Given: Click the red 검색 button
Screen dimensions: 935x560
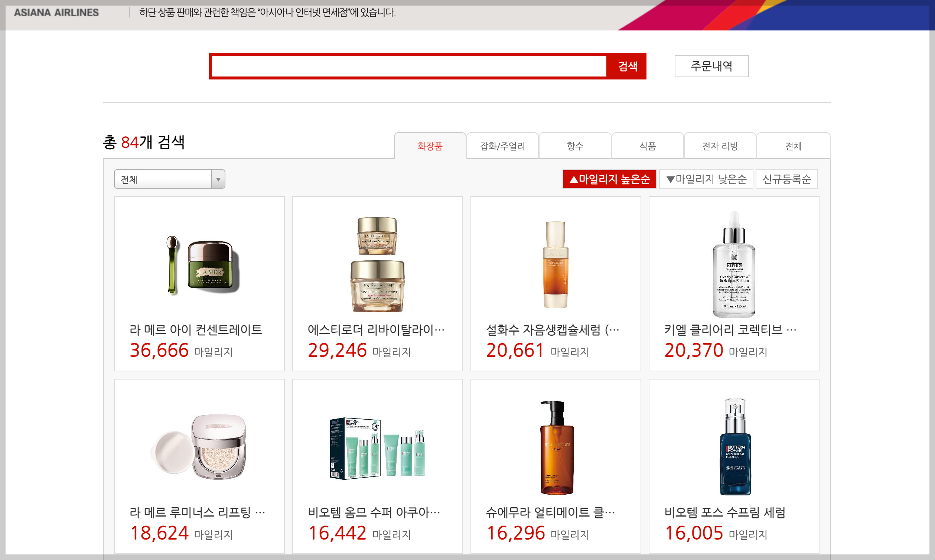Looking at the screenshot, I should 627,66.
